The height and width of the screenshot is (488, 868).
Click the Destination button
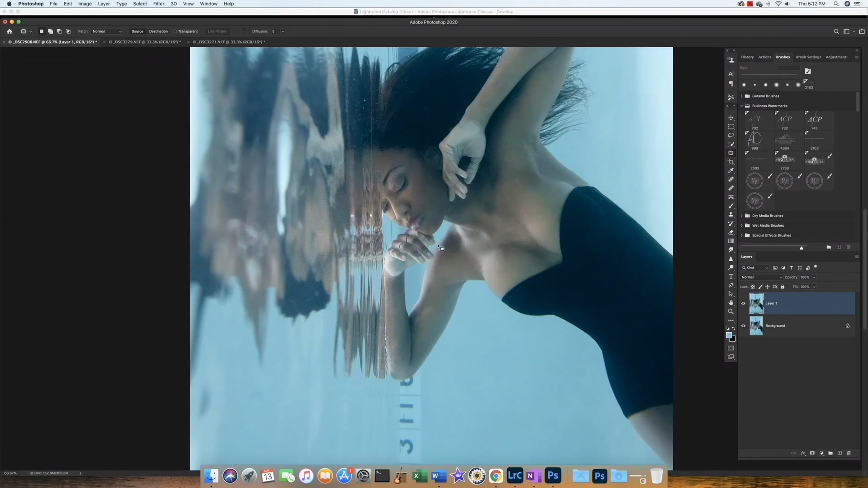pos(158,31)
